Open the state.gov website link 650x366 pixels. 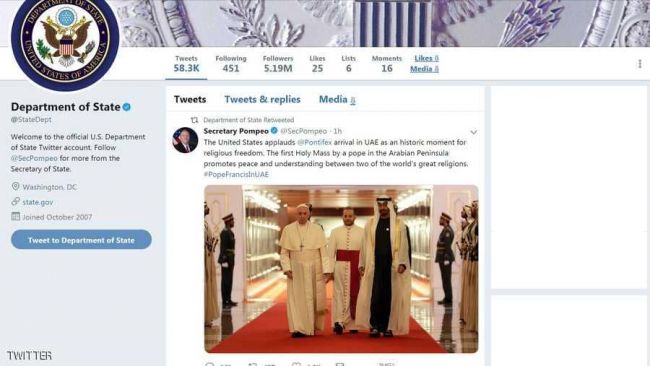click(38, 202)
